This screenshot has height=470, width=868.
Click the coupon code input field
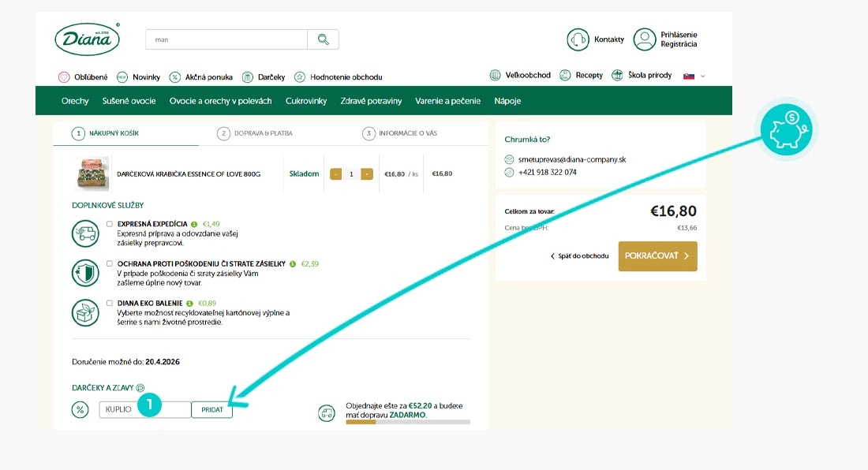click(x=145, y=410)
